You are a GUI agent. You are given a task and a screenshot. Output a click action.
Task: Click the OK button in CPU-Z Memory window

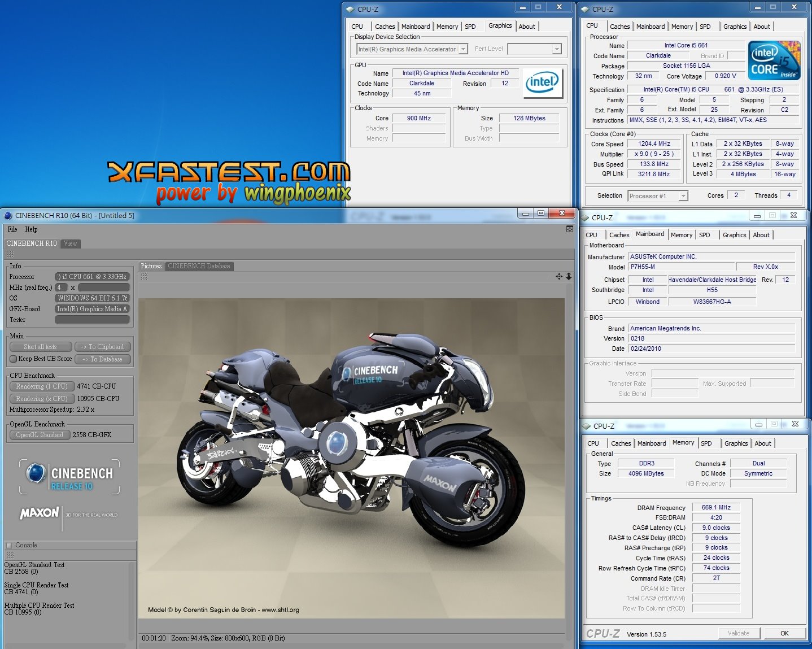785,633
